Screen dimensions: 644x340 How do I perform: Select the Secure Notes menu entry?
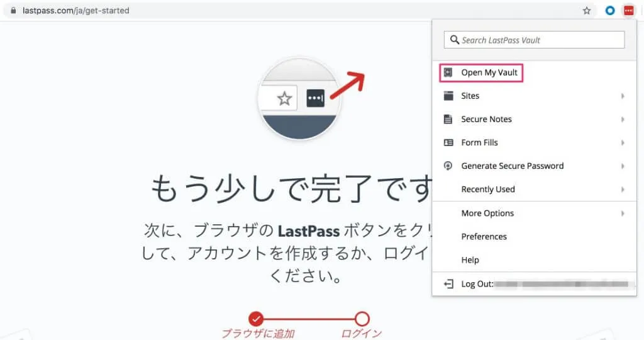tap(535, 119)
